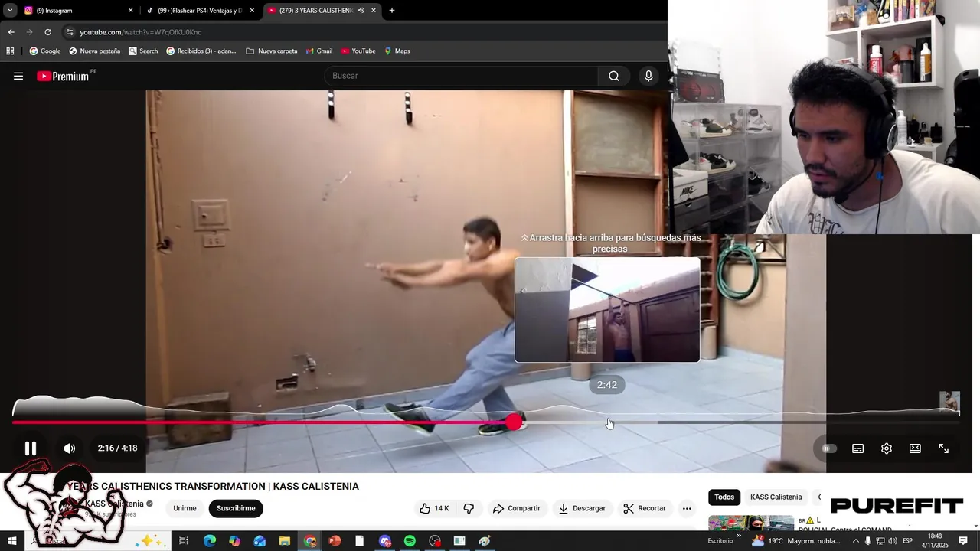This screenshot has height=551, width=980.
Task: Pause the YouTube video
Action: tap(31, 448)
